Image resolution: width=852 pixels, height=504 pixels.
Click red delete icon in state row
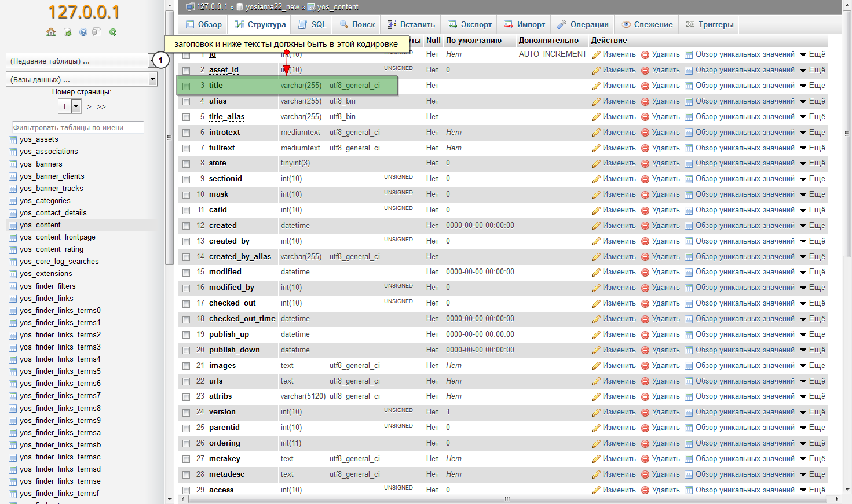pyautogui.click(x=645, y=164)
